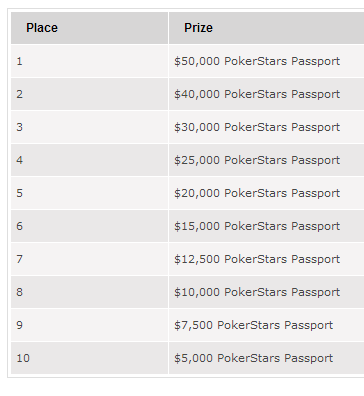The height and width of the screenshot is (396, 364).
Task: Select the $25,000 PokerStars Passport prize
Action: [x=257, y=160]
